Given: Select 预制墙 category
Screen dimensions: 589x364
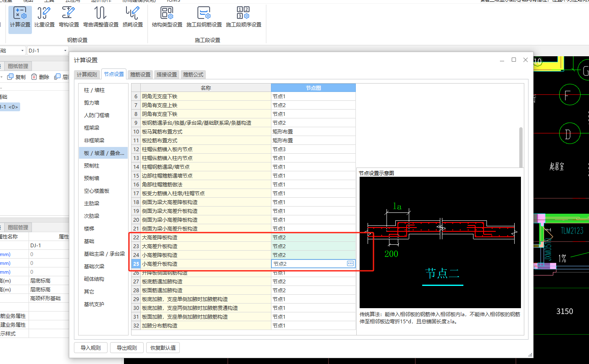Looking at the screenshot, I should coord(103,178).
